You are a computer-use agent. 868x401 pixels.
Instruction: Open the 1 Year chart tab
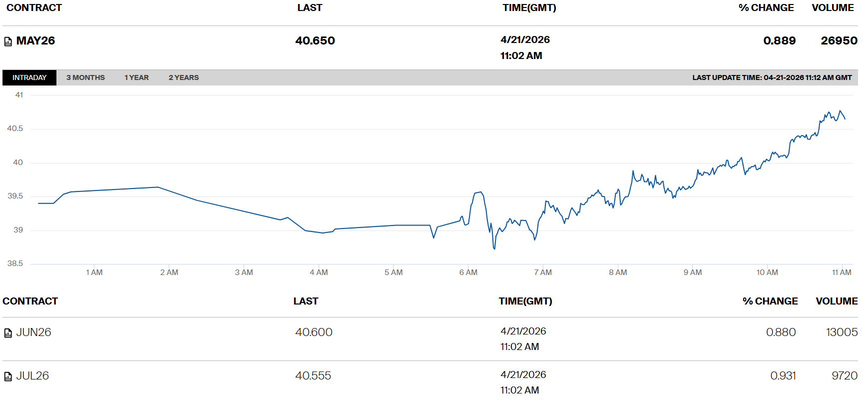click(136, 77)
